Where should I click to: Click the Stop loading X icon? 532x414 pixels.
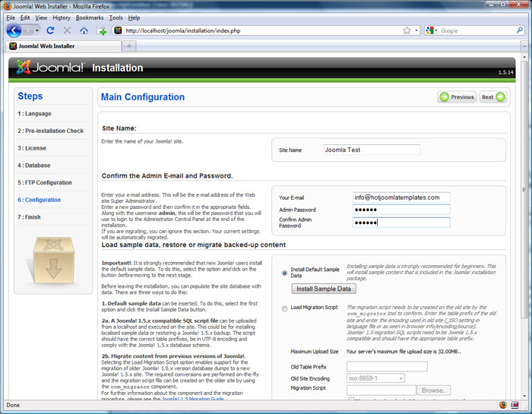click(67, 30)
